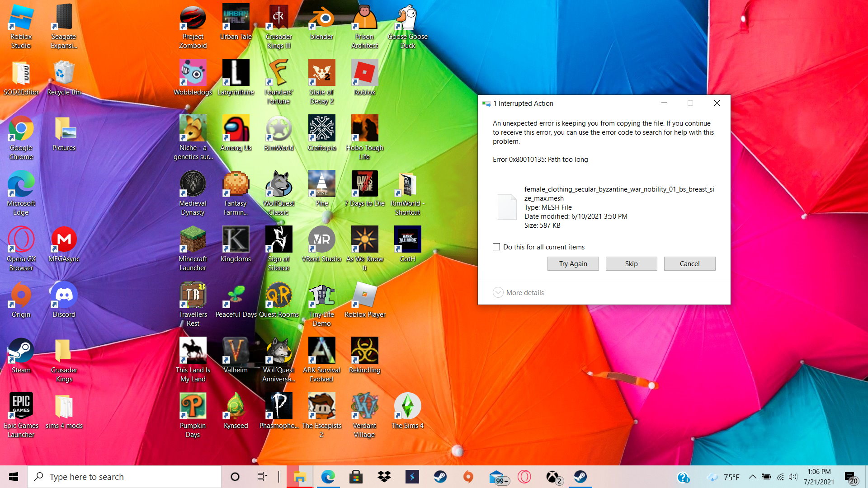This screenshot has width=868, height=488.
Task: Open the Kynseed desktop shortcut
Action: coord(236,411)
